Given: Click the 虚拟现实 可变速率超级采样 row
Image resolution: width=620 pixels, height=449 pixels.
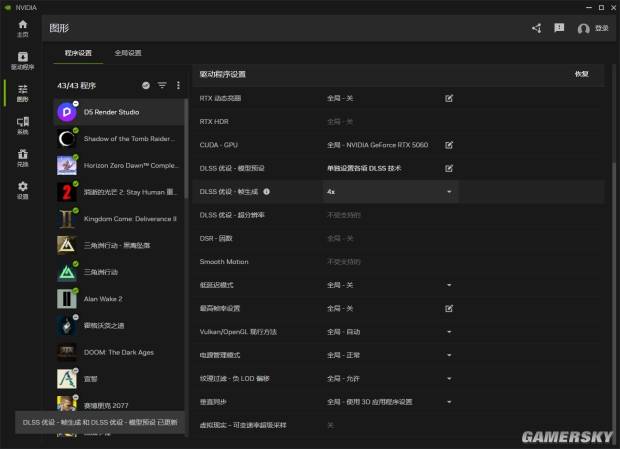Looking at the screenshot, I should pyautogui.click(x=398, y=425).
